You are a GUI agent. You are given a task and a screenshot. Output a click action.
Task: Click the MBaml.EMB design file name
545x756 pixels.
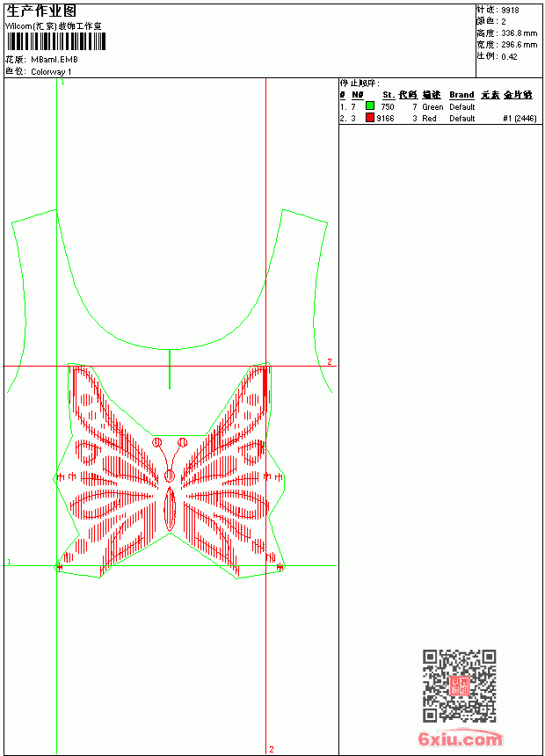[54, 60]
